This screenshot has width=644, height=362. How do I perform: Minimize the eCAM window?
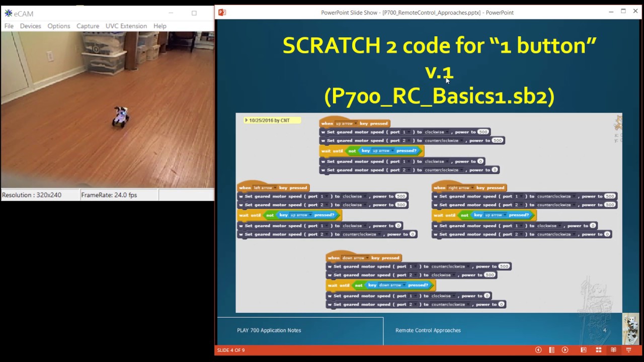tap(171, 13)
